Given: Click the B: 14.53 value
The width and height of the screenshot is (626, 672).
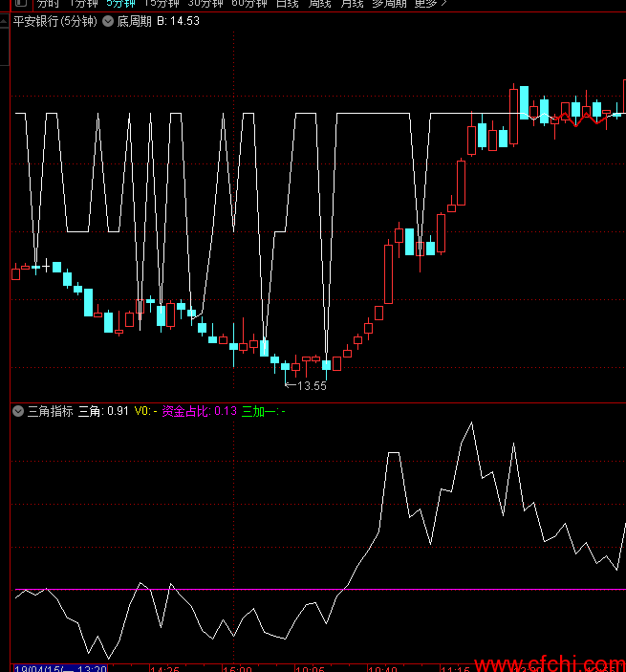Looking at the screenshot, I should (179, 21).
